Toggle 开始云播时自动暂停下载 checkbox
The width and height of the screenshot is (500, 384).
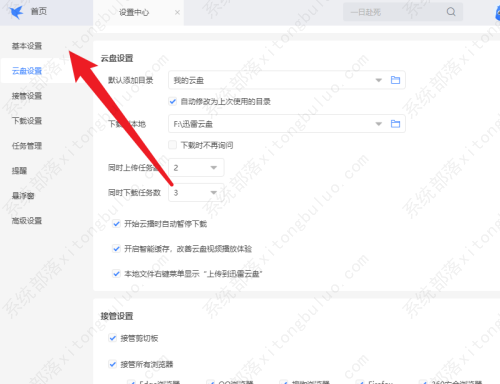(x=116, y=224)
